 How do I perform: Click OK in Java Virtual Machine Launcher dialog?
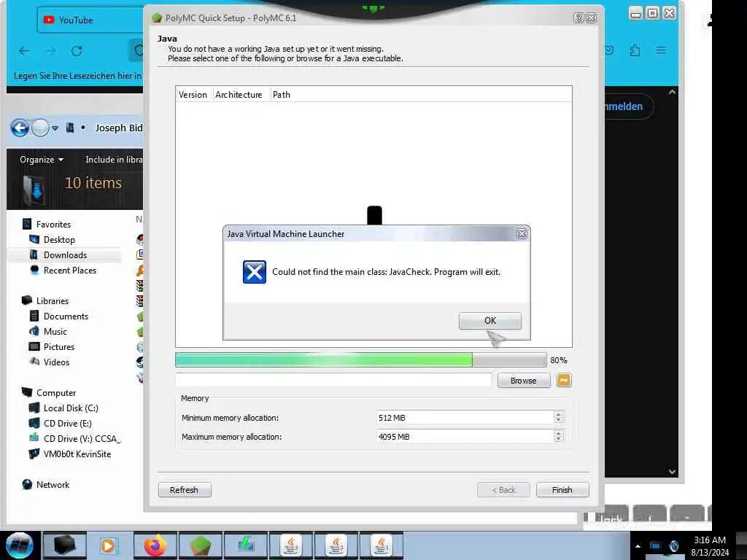489,321
